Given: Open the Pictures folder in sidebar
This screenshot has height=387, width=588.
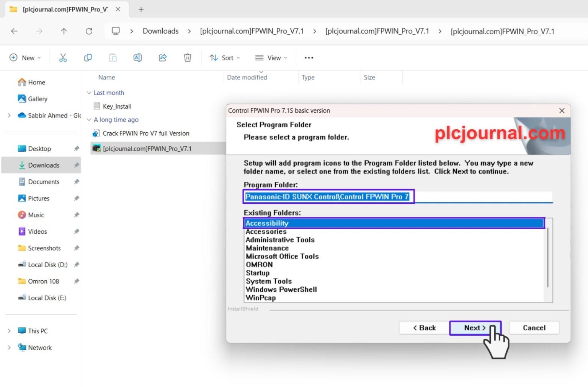Looking at the screenshot, I should coord(39,198).
